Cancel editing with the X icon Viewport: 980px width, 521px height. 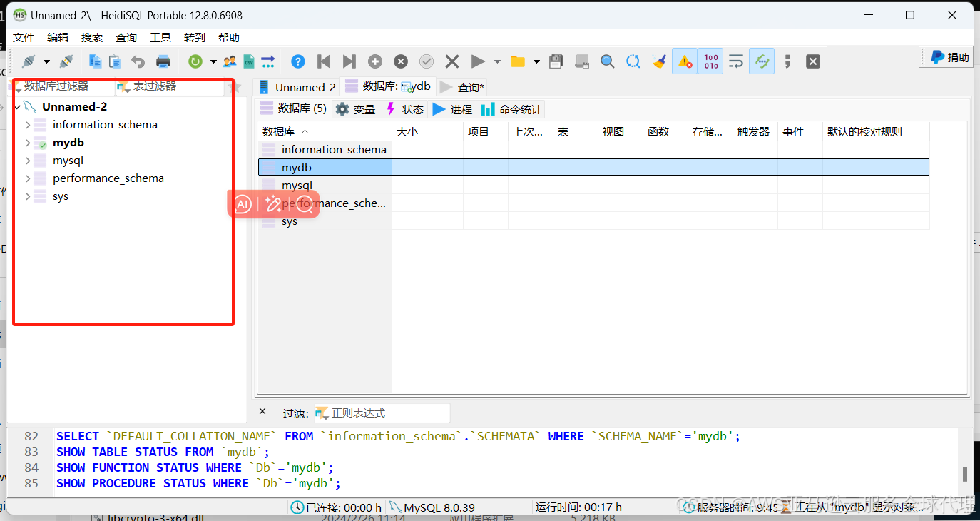pyautogui.click(x=452, y=61)
